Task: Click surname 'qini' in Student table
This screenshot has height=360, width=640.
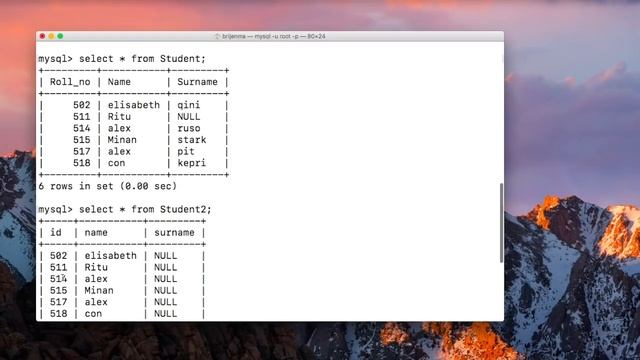Action: pyautogui.click(x=189, y=105)
